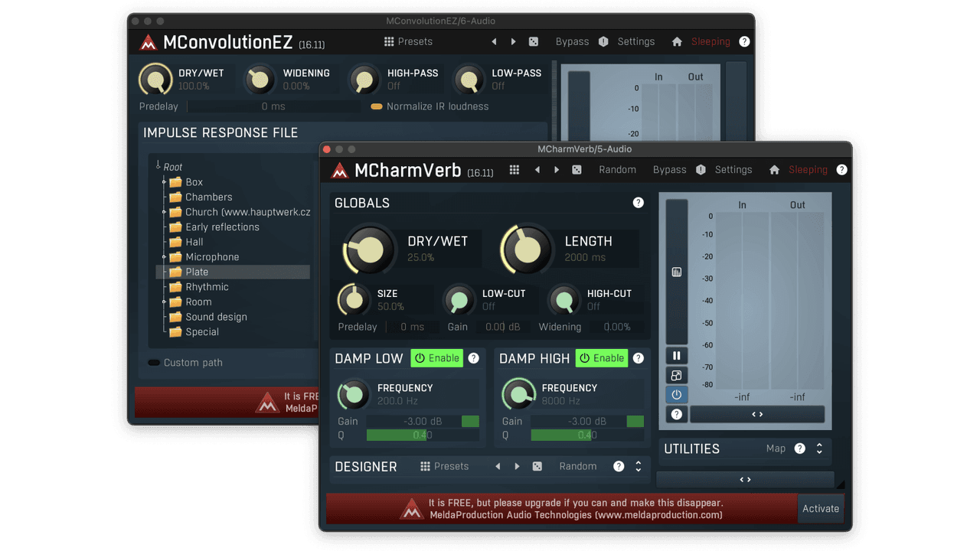Disable the DAMP HIGH section
980x551 pixels.
[601, 357]
